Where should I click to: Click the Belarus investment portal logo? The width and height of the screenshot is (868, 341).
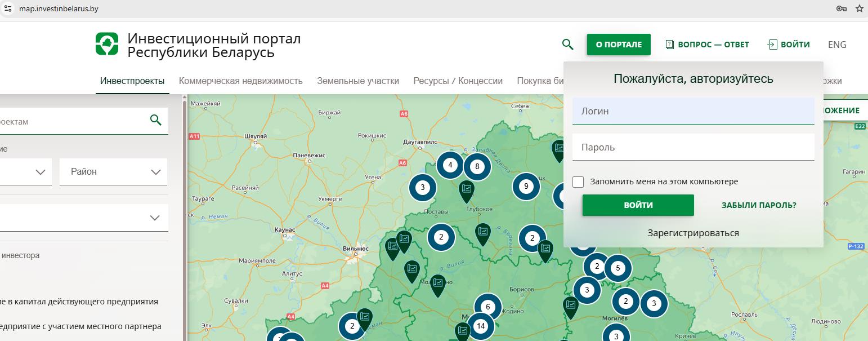tap(107, 45)
